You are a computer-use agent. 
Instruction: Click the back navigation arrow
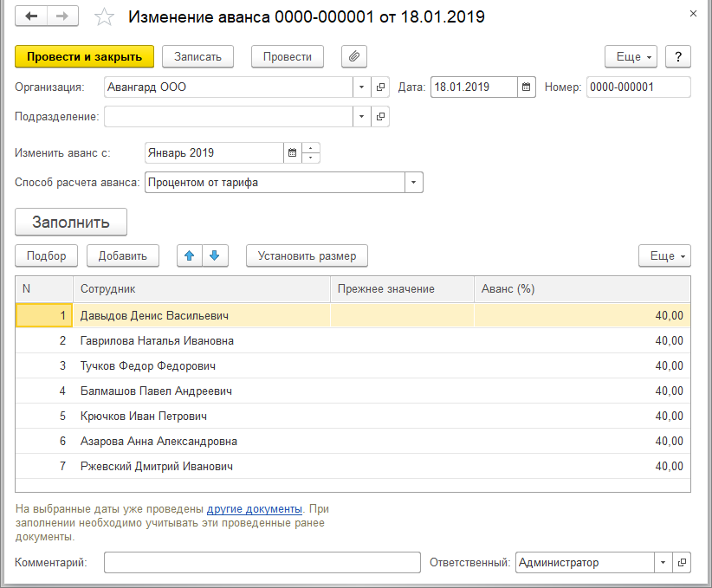pyautogui.click(x=31, y=16)
